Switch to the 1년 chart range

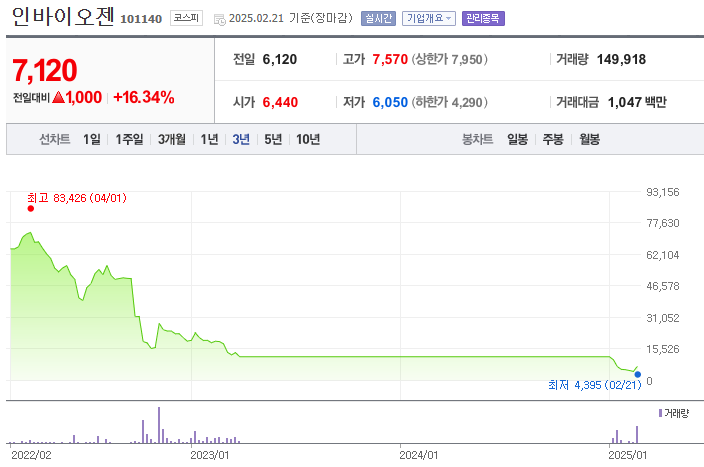coord(209,139)
